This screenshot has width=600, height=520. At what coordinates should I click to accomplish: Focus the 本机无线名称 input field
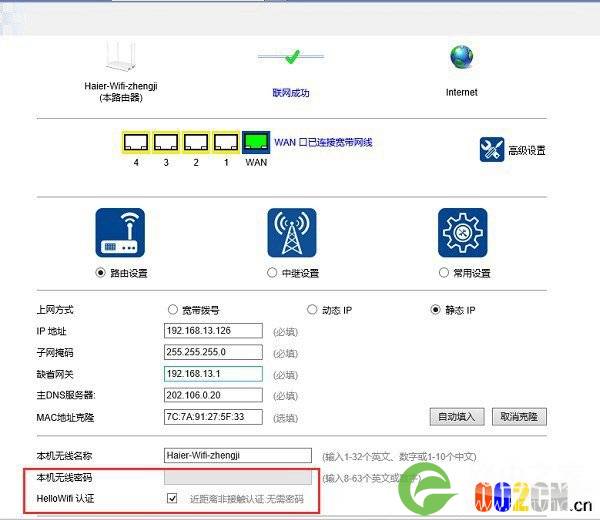pos(238,455)
